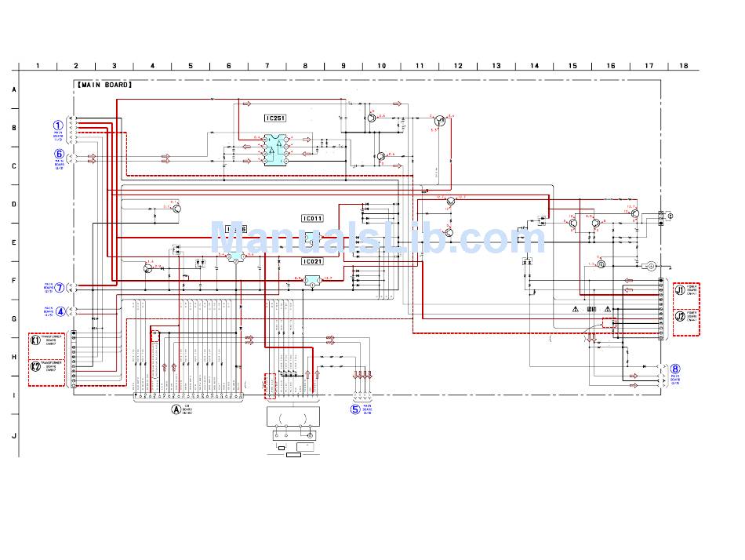Click the blue circled 8 connector marker
The width and height of the screenshot is (745, 560).
[675, 369]
